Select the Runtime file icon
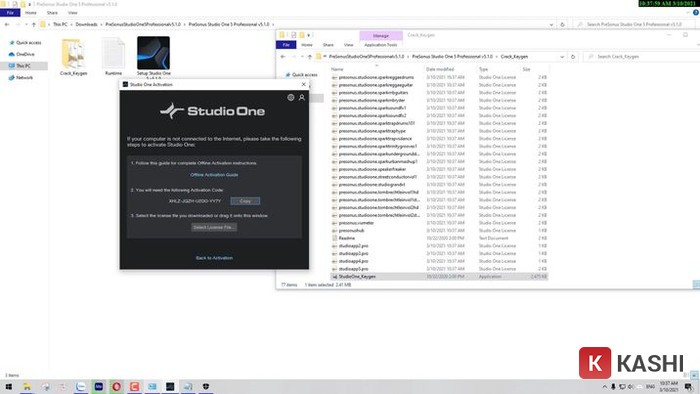Image resolution: width=700 pixels, height=394 pixels. pos(113,54)
